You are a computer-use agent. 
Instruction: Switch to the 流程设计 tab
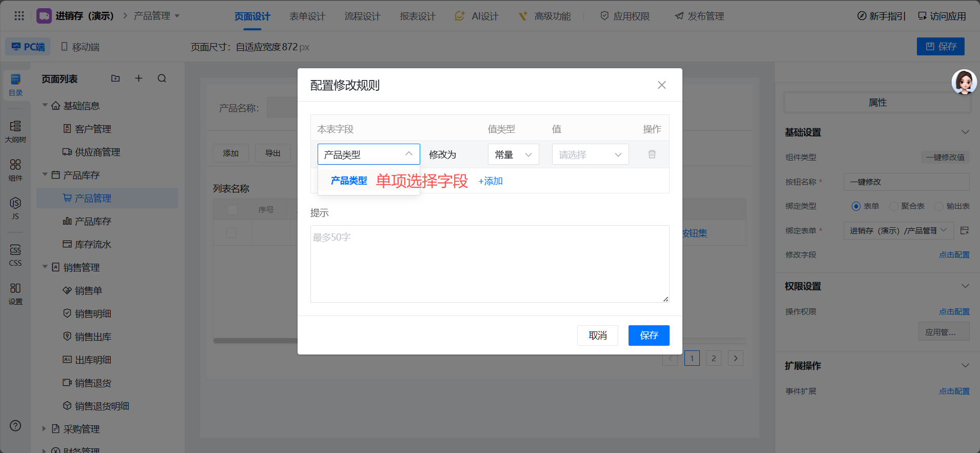click(362, 16)
